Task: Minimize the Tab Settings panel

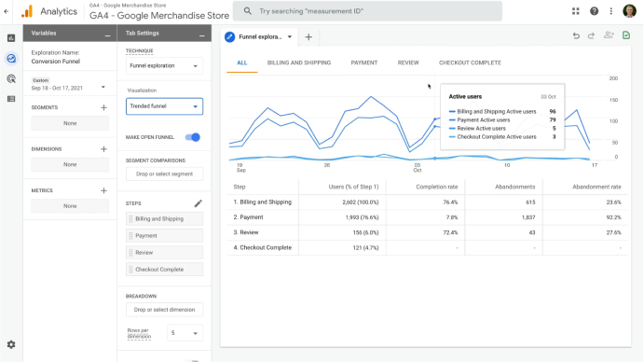Action: 201,35
